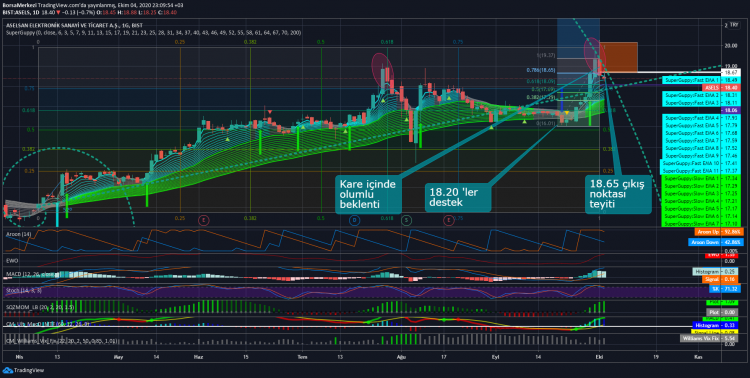The width and height of the screenshot is (750, 378).
Task: Click SuperGuppy:Fast EMA 7 17.59 label
Action: click(x=702, y=140)
